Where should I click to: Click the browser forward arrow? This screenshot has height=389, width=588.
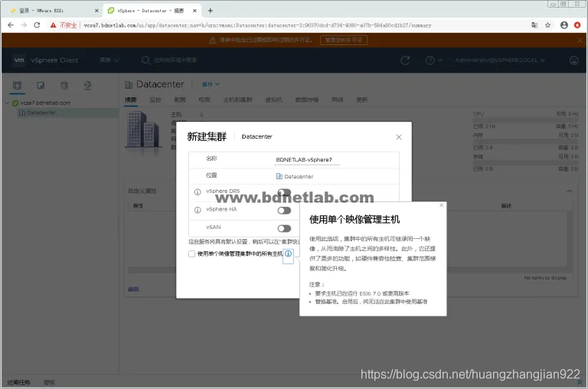point(24,25)
